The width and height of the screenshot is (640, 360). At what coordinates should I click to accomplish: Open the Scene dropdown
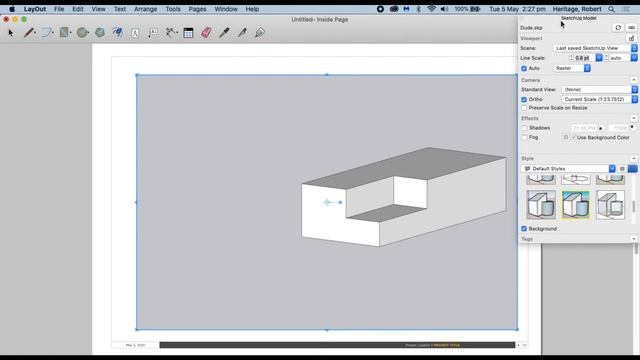pyautogui.click(x=595, y=48)
